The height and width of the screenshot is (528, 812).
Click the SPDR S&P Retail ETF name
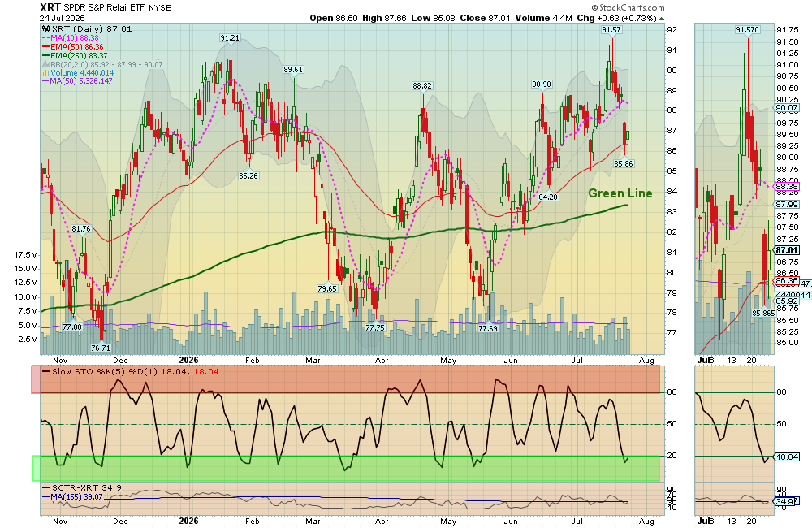[105, 8]
